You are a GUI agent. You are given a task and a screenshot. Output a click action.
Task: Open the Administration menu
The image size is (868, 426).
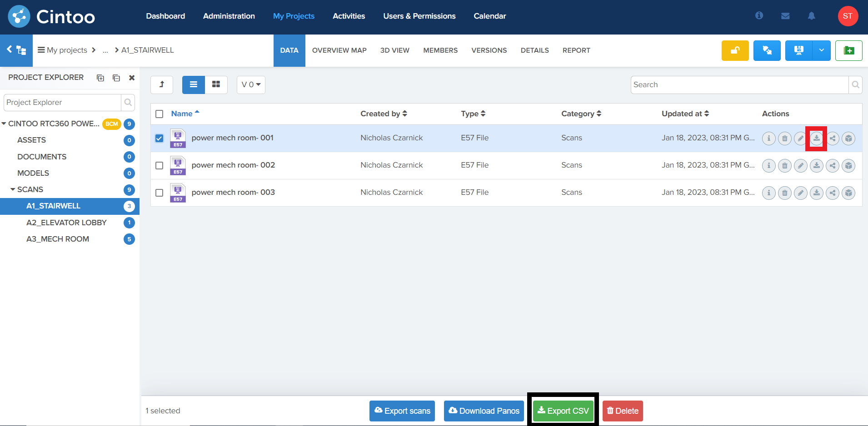229,16
